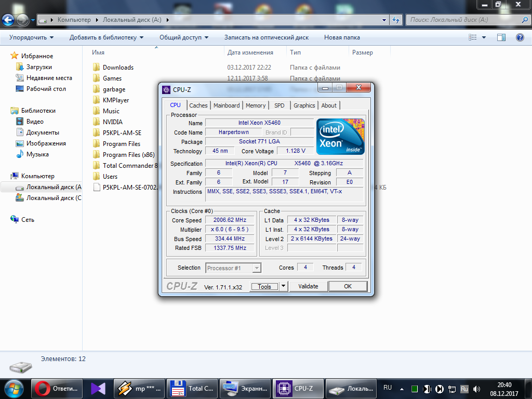Go back in Explorer navigation
Image resolution: width=532 pixels, height=399 pixels.
[x=8, y=20]
